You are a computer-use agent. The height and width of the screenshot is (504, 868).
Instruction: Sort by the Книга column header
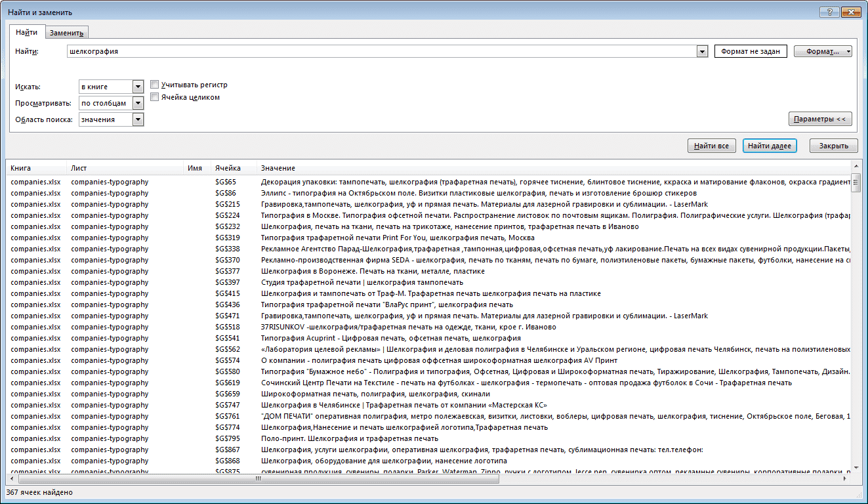click(x=35, y=168)
